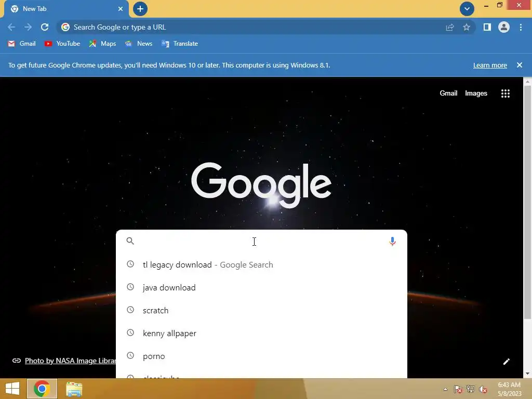532x399 pixels.
Task: Open the News bookmark
Action: [139, 44]
